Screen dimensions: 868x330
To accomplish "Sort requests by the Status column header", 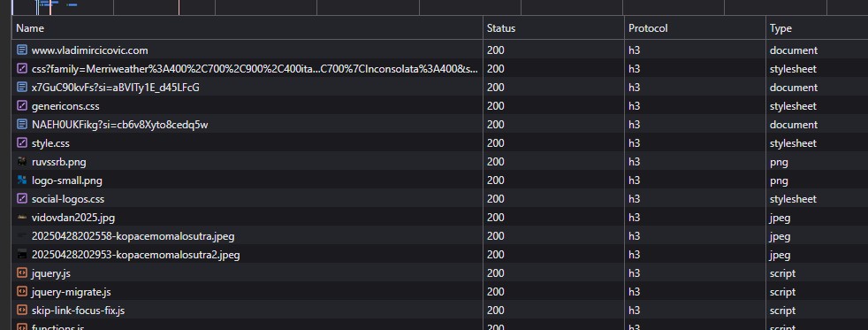I will pos(553,27).
